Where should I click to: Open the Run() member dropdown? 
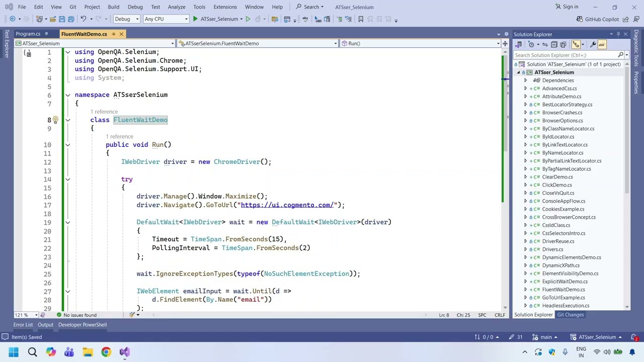point(420,43)
